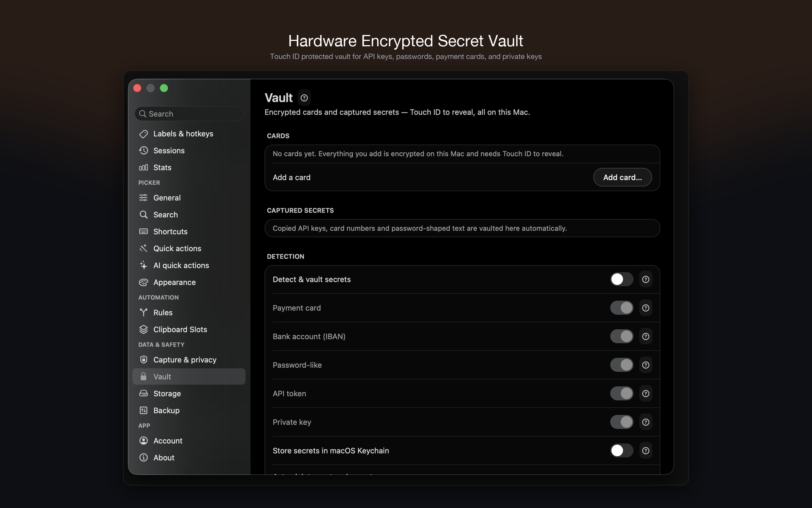Click the Add card... button
The height and width of the screenshot is (508, 812).
[623, 177]
